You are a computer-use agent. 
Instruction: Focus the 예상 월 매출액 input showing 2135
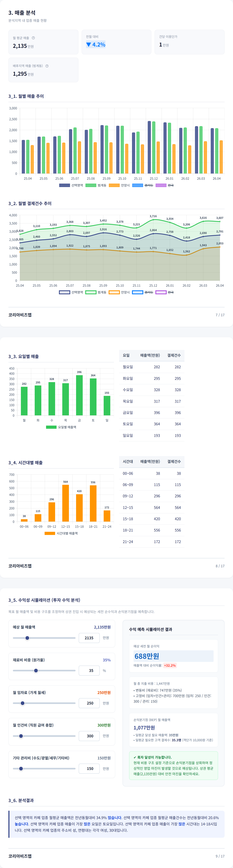(89, 638)
